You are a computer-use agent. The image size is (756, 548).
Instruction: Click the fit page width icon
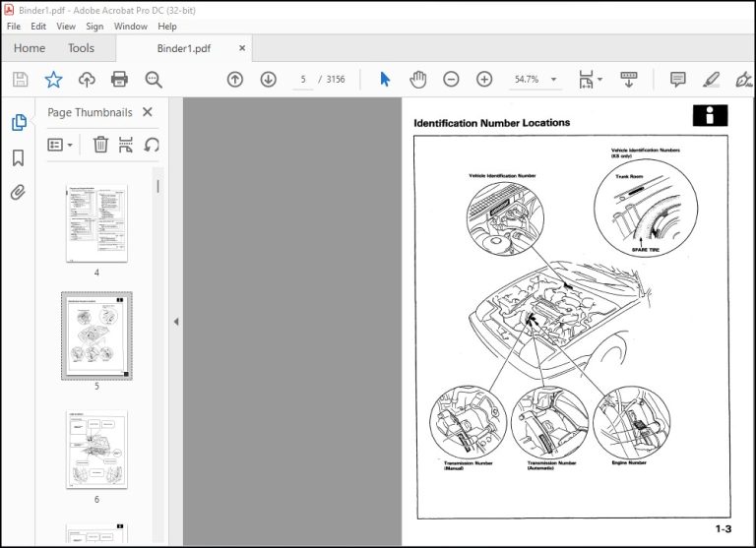pos(586,79)
